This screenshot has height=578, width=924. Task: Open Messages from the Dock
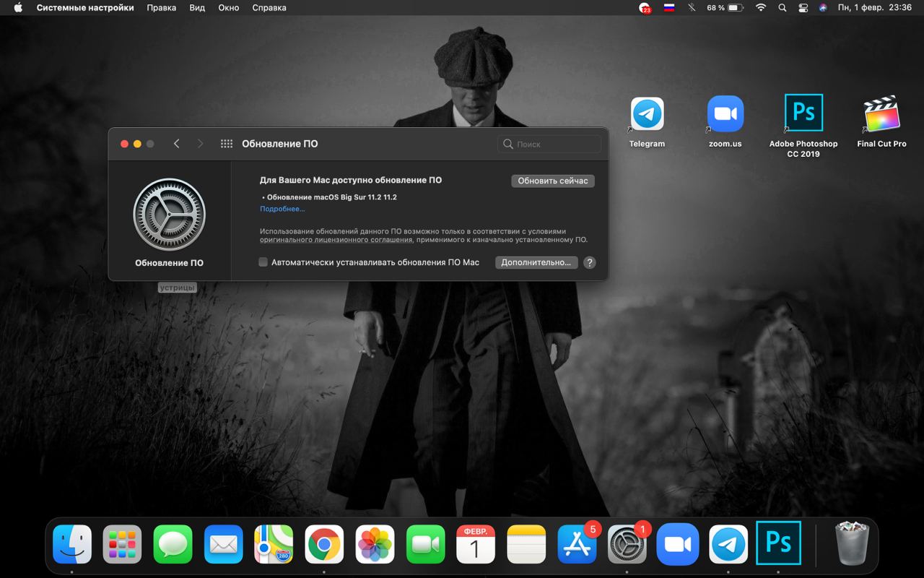[x=173, y=544]
